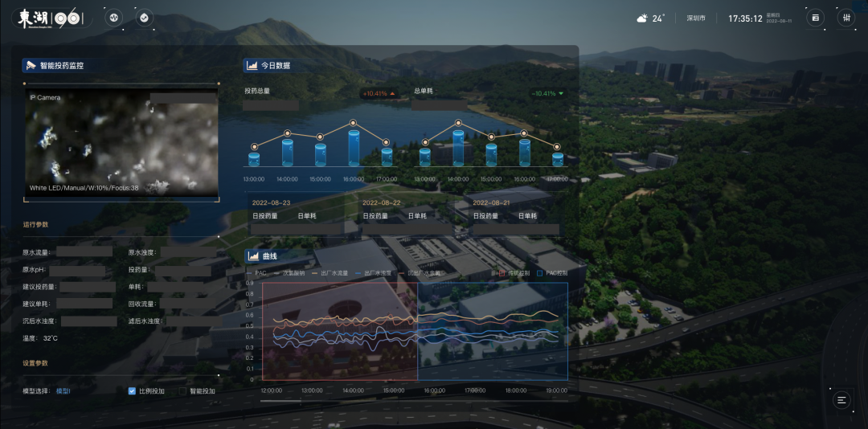This screenshot has height=429, width=868.
Task: Open the 模型选择 dropdown showing 模型I
Action: 63,391
